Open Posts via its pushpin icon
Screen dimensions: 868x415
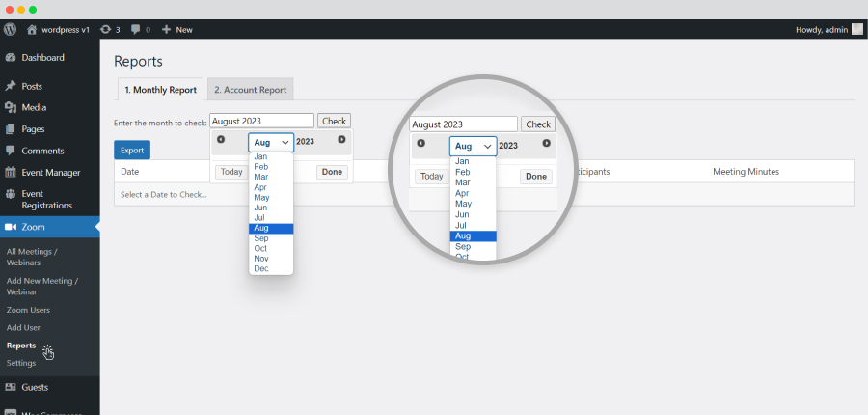[x=10, y=87]
